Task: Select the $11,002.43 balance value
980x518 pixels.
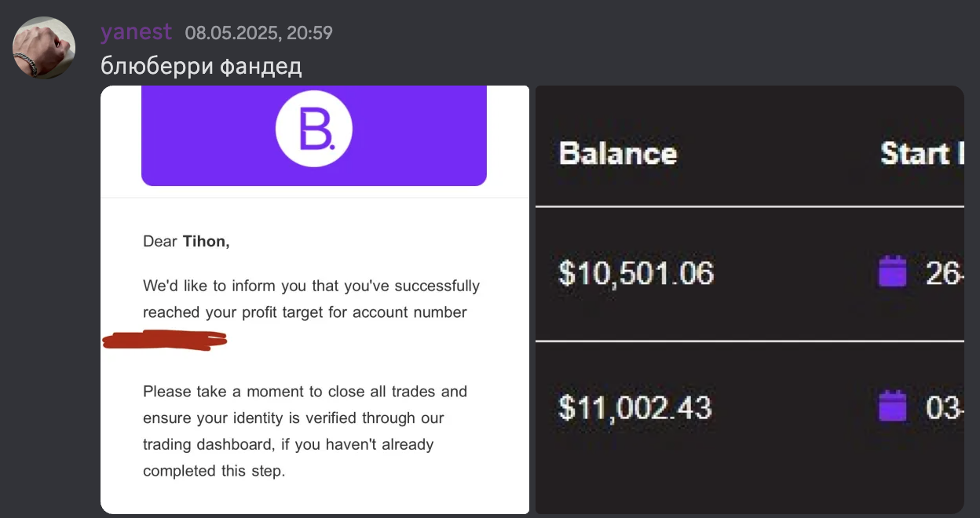Action: pyautogui.click(x=635, y=408)
